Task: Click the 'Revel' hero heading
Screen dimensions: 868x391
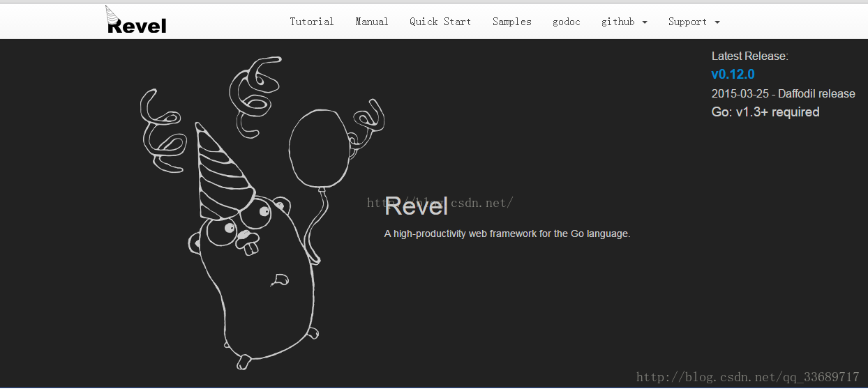Action: pyautogui.click(x=416, y=206)
